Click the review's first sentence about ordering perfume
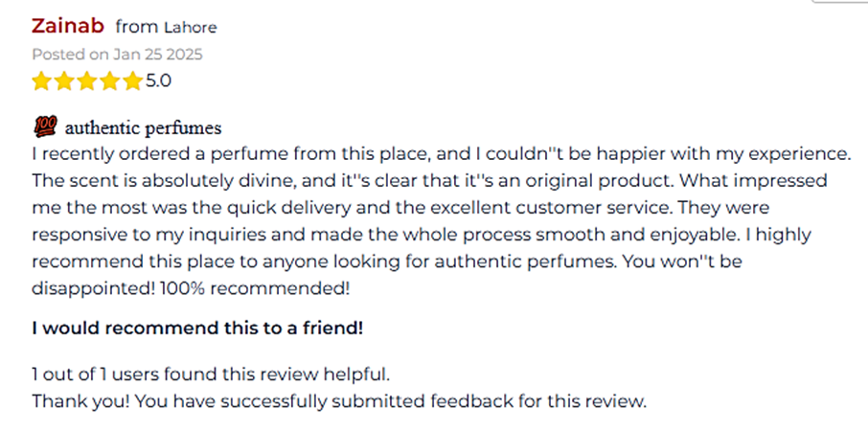The height and width of the screenshot is (431, 868). point(441,154)
